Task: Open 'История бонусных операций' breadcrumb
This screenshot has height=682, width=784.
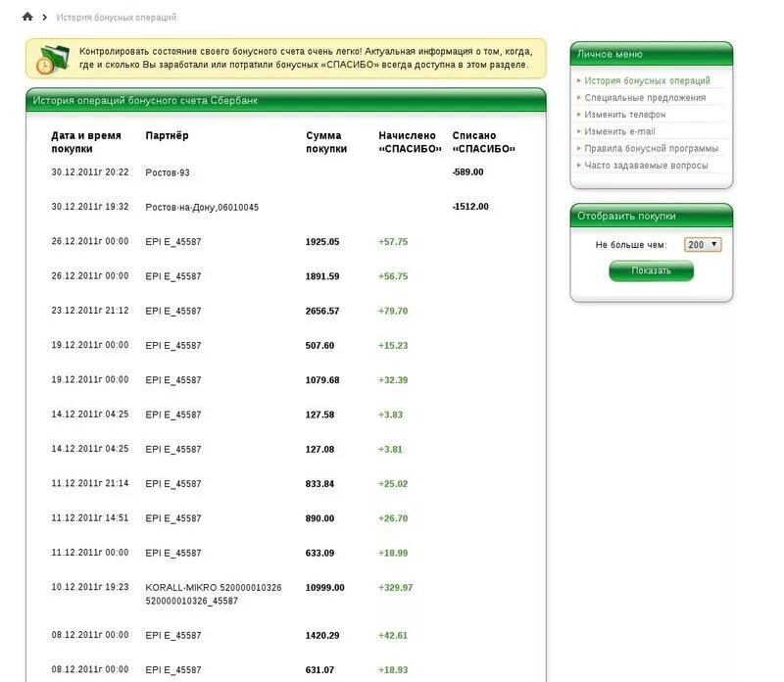Action: pos(116,18)
